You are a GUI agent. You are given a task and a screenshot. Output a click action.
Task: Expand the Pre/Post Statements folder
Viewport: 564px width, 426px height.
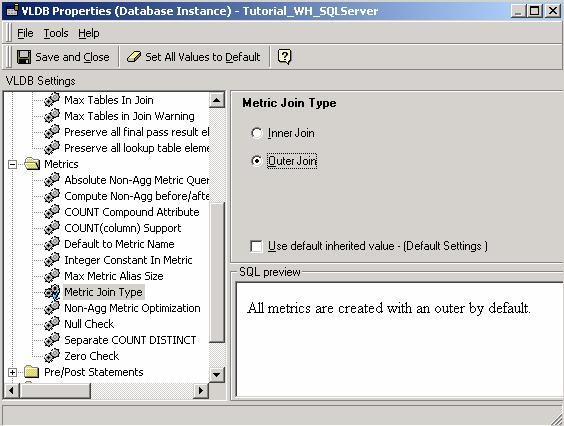(x=12, y=372)
